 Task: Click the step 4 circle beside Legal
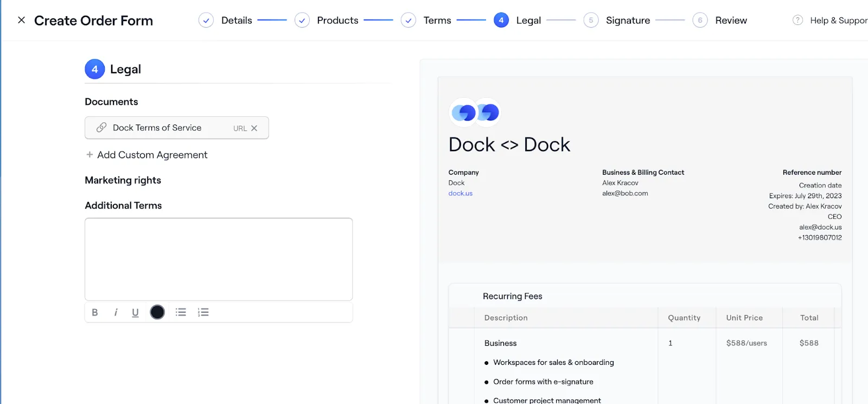(501, 20)
